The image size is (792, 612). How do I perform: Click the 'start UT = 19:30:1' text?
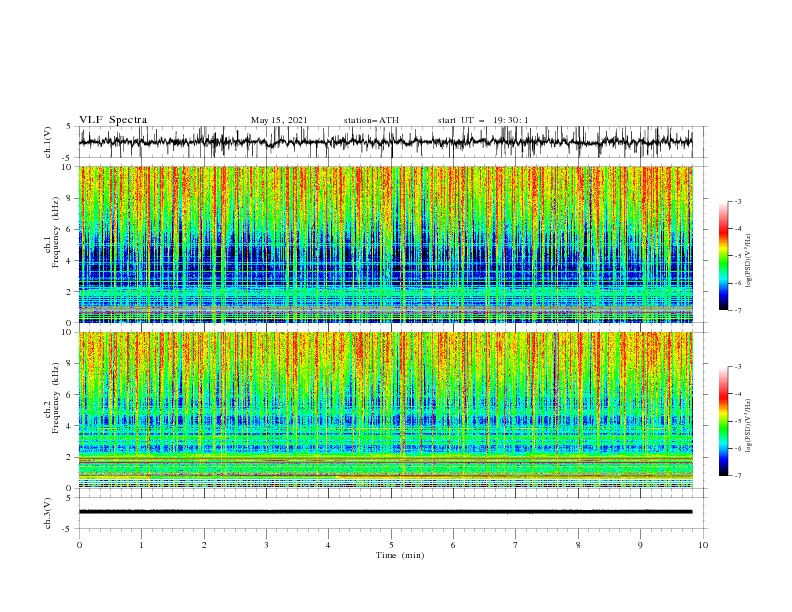483,120
